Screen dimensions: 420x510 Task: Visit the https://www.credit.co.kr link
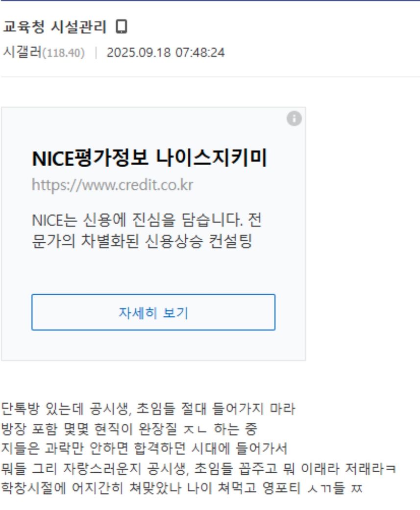click(x=113, y=185)
